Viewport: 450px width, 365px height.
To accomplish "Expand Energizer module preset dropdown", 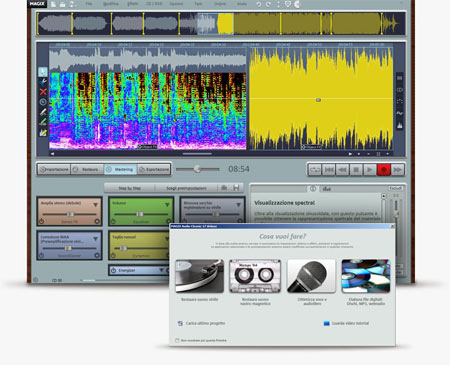I will [161, 270].
